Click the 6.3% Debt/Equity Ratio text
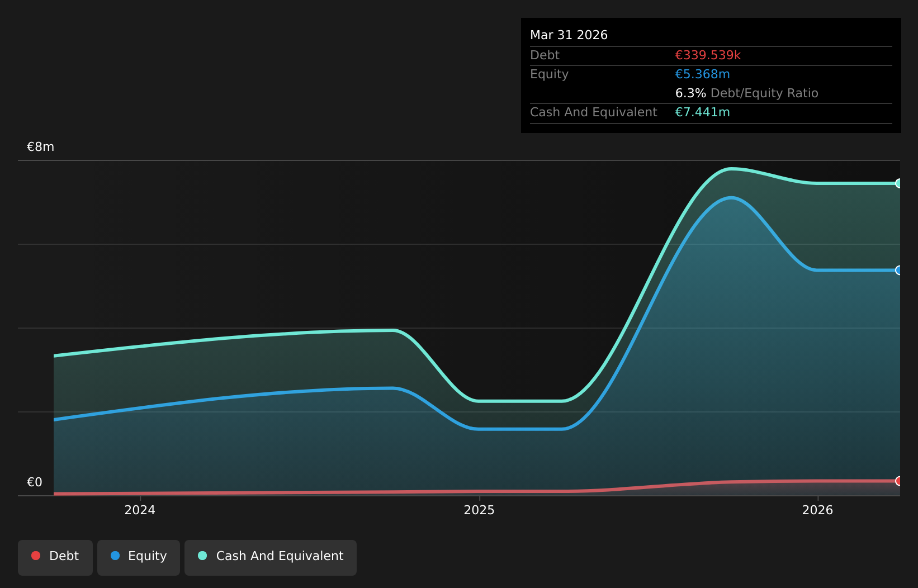The height and width of the screenshot is (588, 918). (x=746, y=93)
